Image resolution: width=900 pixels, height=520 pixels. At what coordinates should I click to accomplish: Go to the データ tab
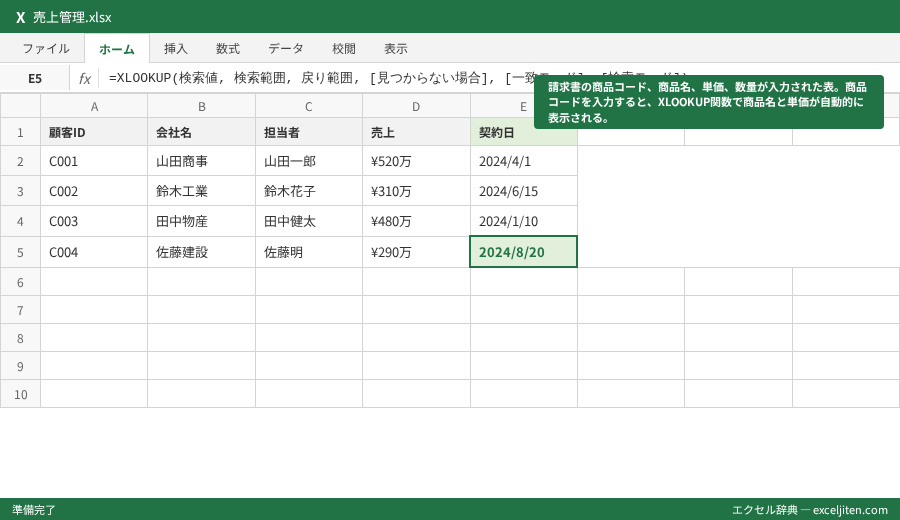(x=286, y=49)
